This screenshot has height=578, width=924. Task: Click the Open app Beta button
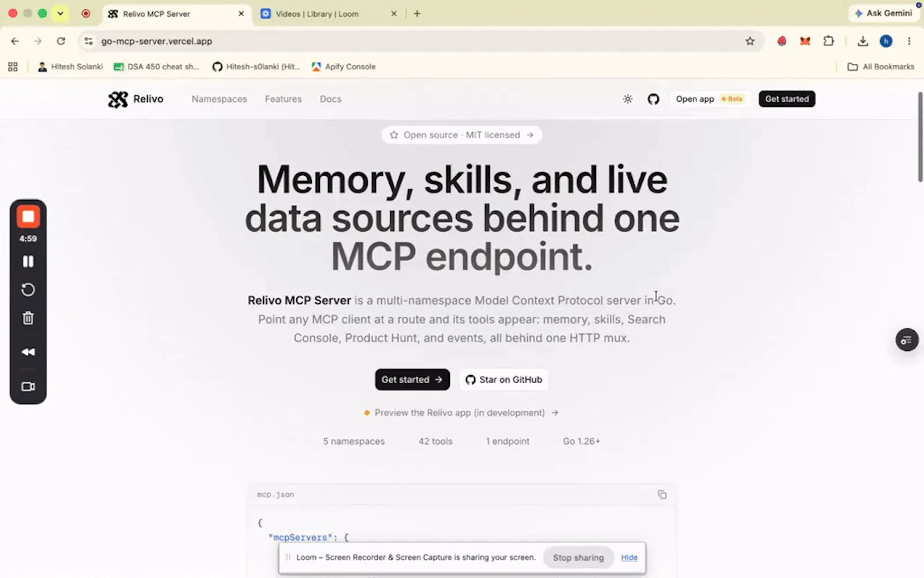(x=710, y=99)
